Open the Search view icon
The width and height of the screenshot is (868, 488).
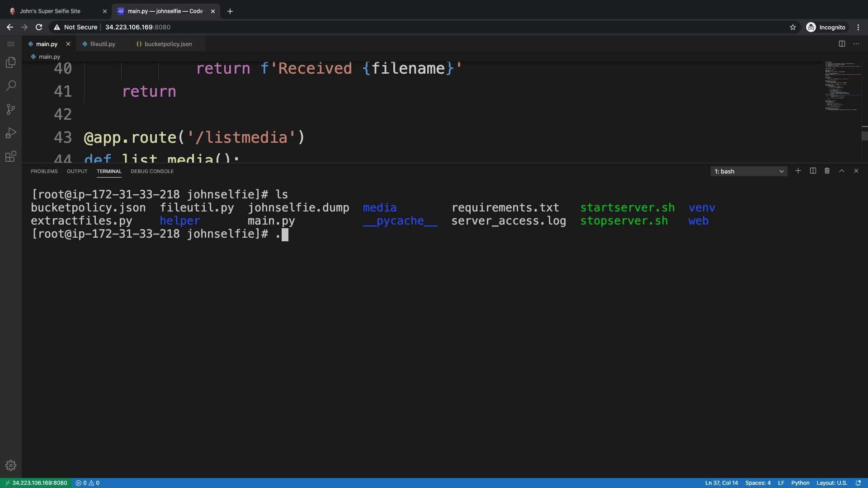[x=11, y=86]
